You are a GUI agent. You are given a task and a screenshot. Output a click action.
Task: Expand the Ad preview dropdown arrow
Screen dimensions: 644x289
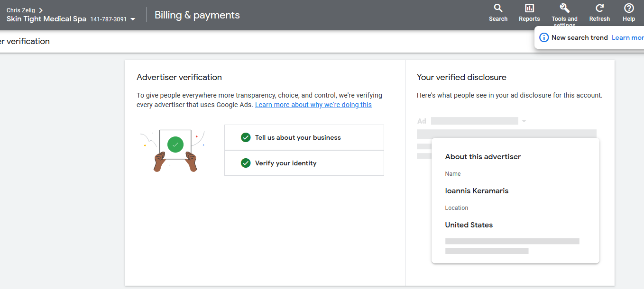524,121
